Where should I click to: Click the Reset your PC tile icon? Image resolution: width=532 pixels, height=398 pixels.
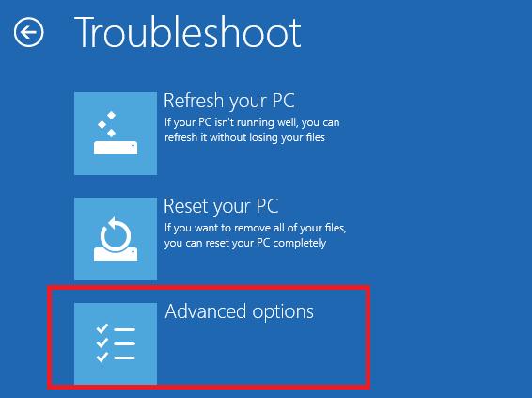[x=116, y=239]
